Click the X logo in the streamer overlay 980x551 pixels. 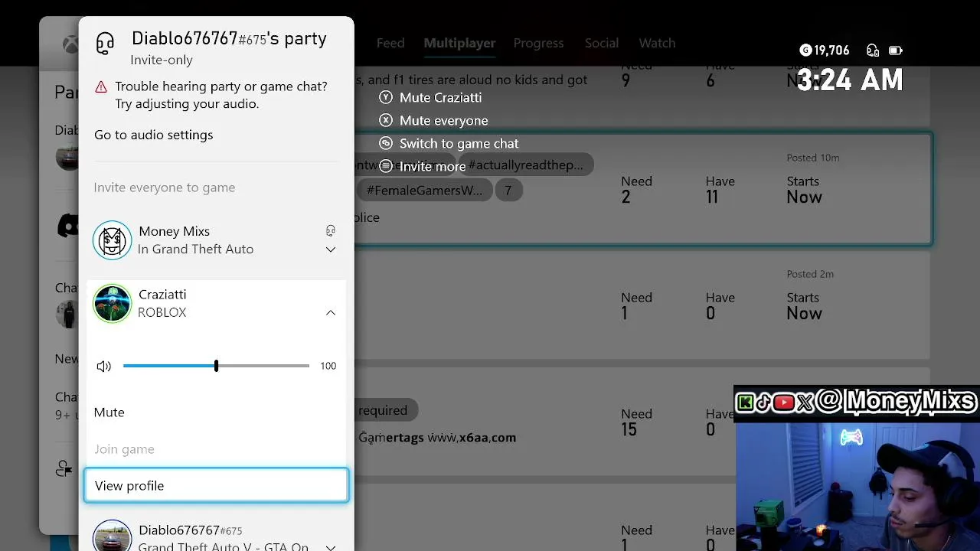[804, 403]
